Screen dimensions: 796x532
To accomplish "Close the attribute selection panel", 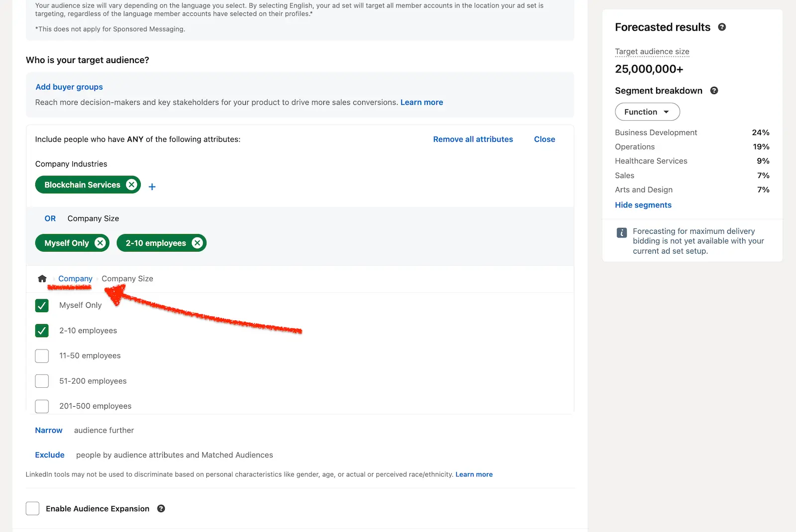I will [x=544, y=139].
